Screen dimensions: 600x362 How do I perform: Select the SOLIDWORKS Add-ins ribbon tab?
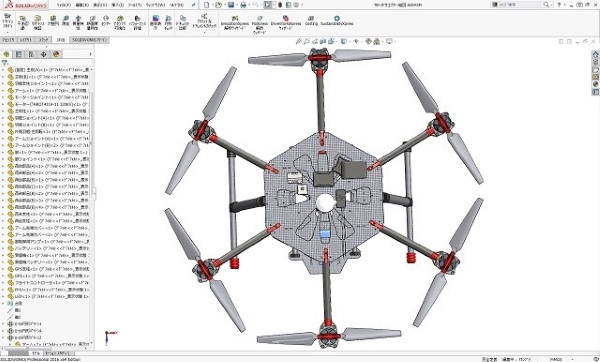coord(90,40)
